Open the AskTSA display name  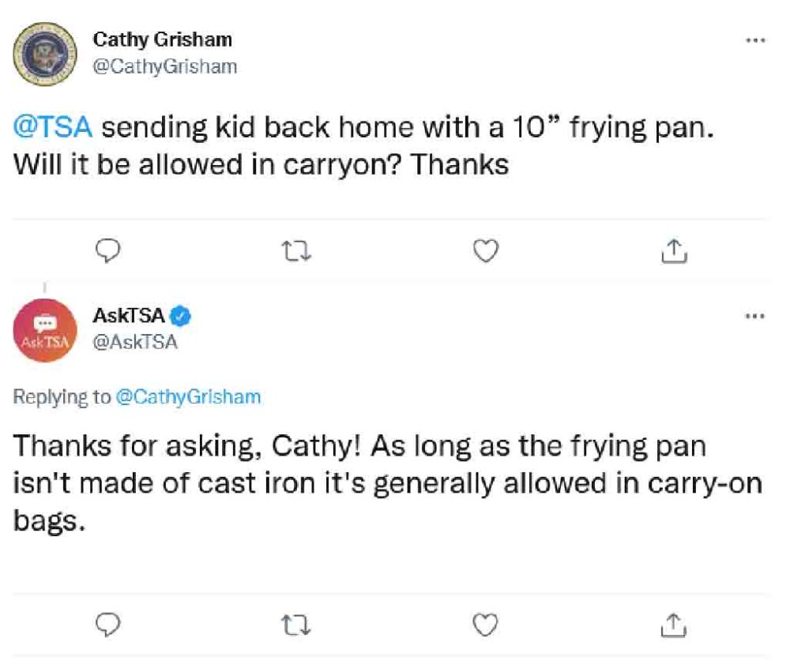click(x=129, y=316)
